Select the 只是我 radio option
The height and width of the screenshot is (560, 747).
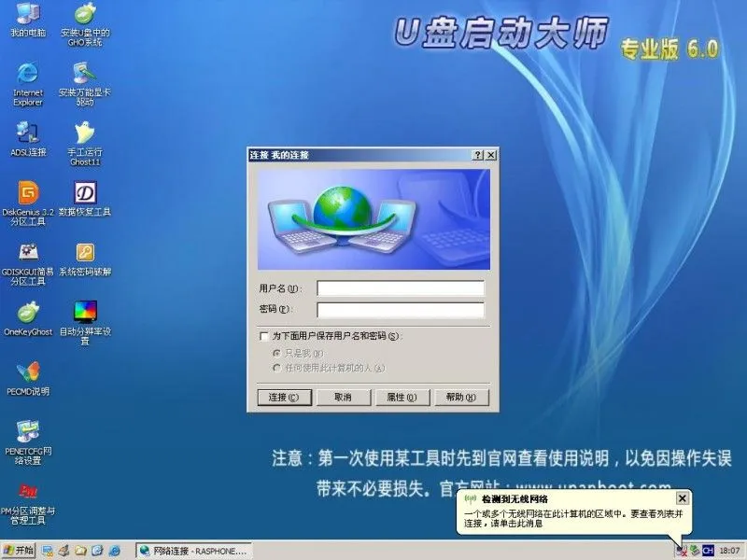[x=277, y=354]
